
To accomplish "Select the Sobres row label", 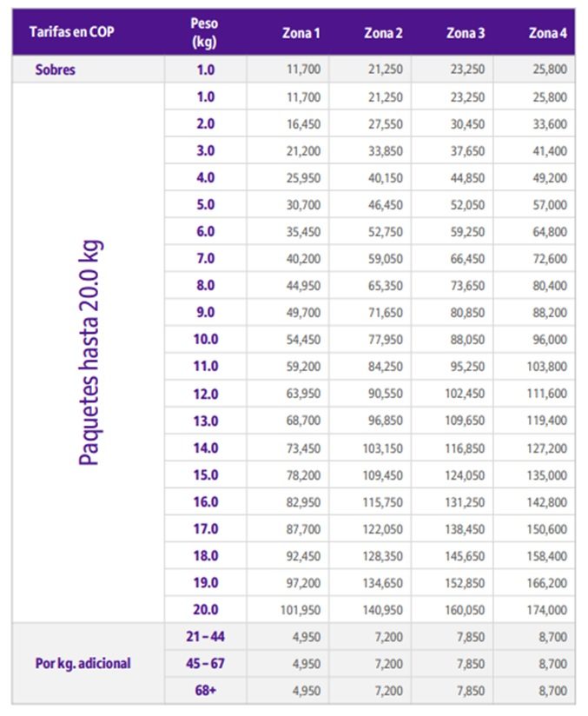I will click(x=56, y=70).
